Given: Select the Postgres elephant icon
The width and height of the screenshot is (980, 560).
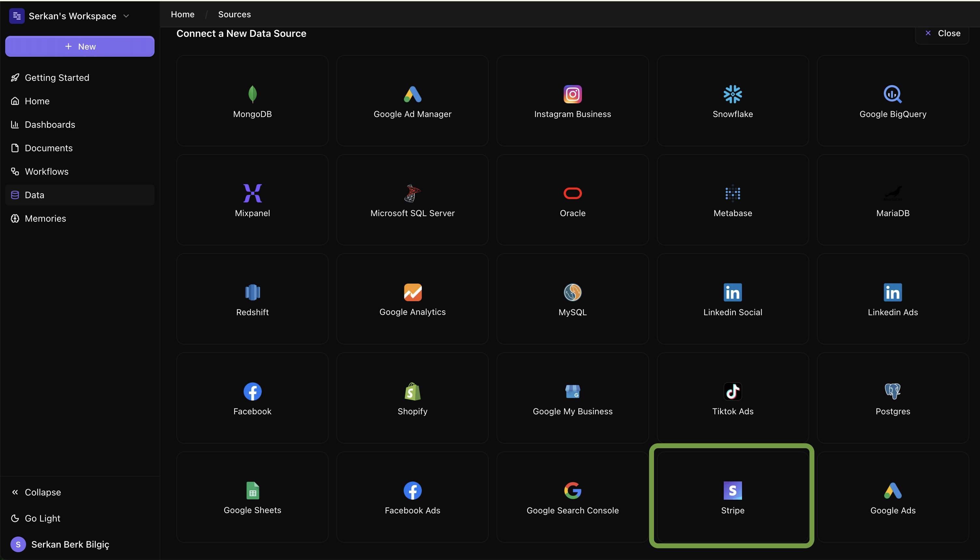Looking at the screenshot, I should [x=892, y=391].
